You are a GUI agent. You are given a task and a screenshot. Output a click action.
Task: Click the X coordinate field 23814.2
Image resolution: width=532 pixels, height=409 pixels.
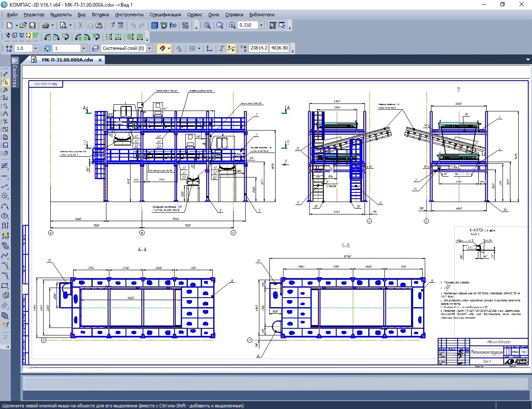pyautogui.click(x=259, y=48)
